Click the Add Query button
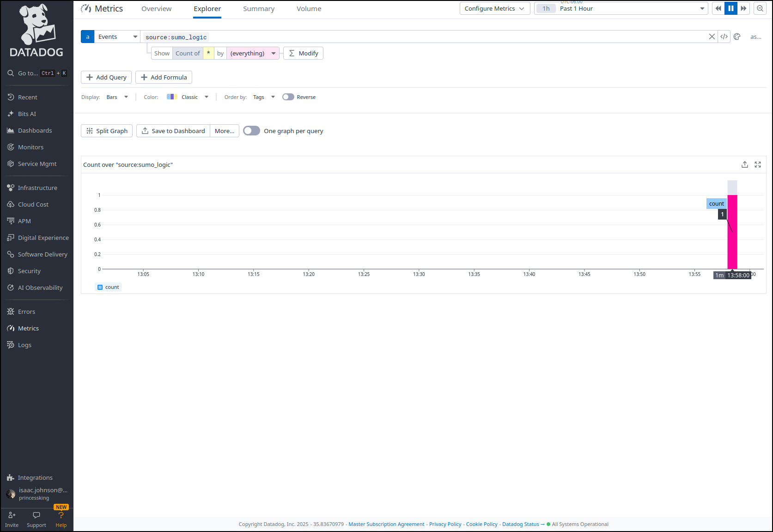Viewport: 773px width, 532px height. (106, 77)
